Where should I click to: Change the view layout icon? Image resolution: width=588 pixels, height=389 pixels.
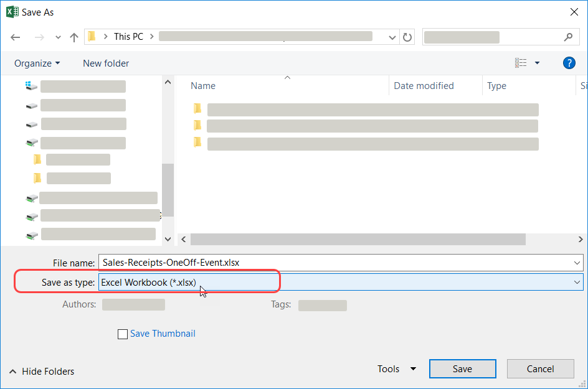(x=521, y=63)
